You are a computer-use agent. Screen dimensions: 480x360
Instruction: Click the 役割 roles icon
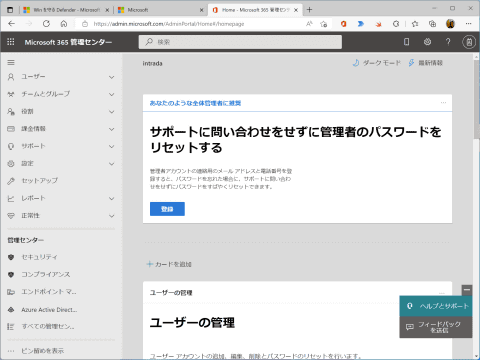[x=11, y=112]
